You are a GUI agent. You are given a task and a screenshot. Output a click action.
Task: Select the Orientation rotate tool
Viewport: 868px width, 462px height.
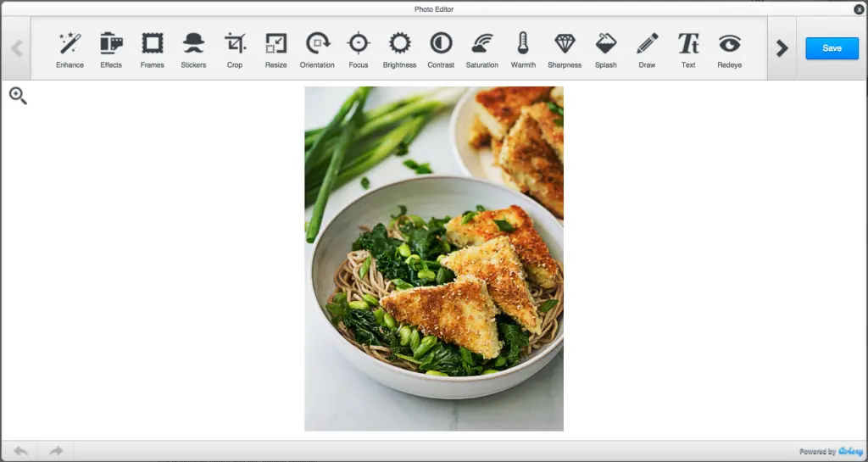[317, 50]
